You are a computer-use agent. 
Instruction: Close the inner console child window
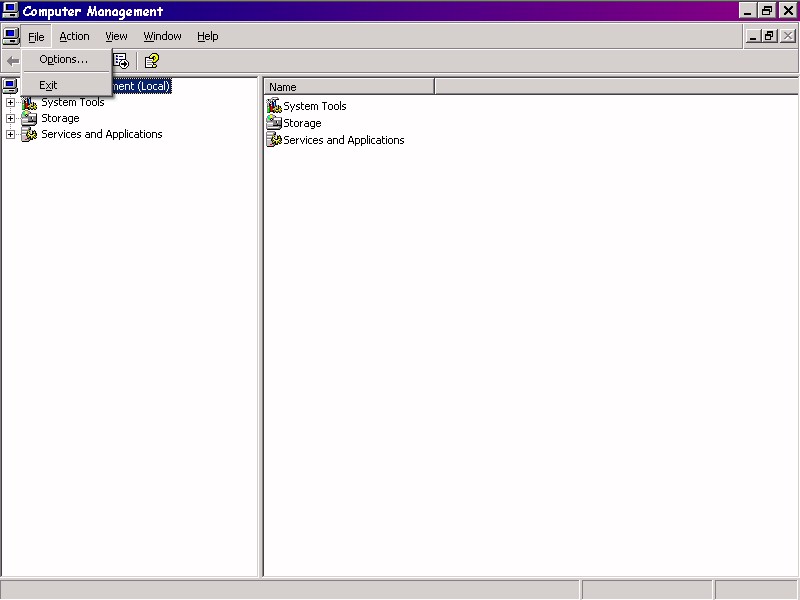788,36
